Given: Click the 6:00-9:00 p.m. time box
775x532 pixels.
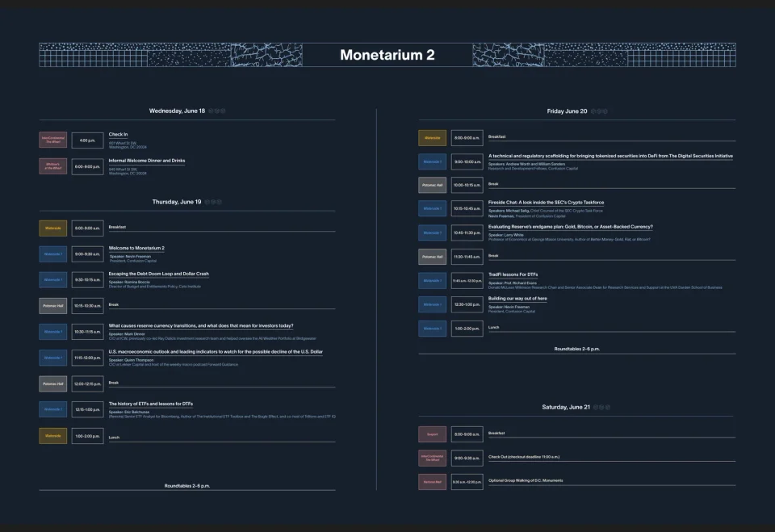Looking at the screenshot, I should [87, 166].
